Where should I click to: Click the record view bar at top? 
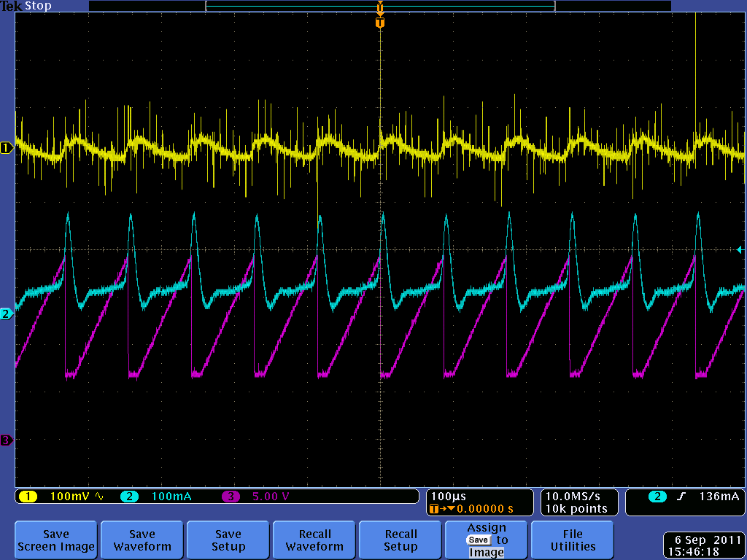click(379, 6)
